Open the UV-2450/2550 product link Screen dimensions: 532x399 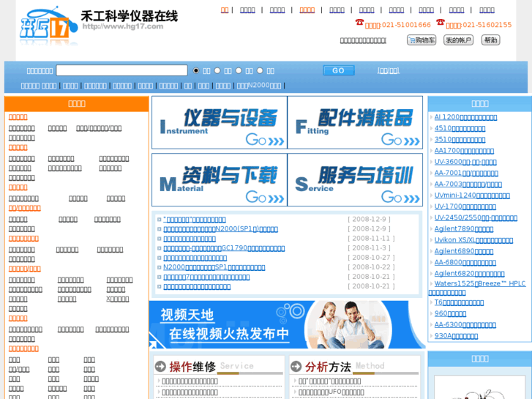coord(476,218)
